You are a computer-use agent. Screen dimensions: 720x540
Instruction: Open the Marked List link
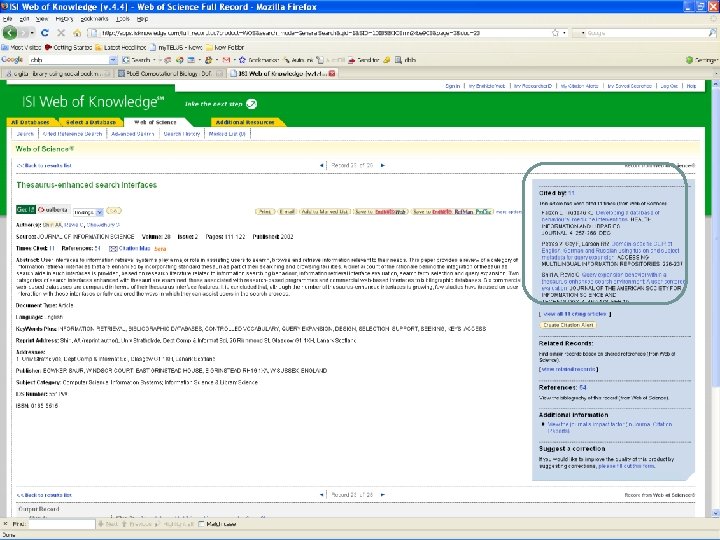pos(227,134)
